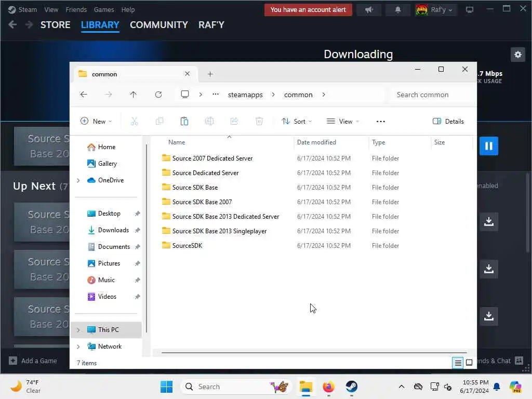Click the File Explorer taskbar icon
Viewport: 532px width, 399px height.
(305, 387)
